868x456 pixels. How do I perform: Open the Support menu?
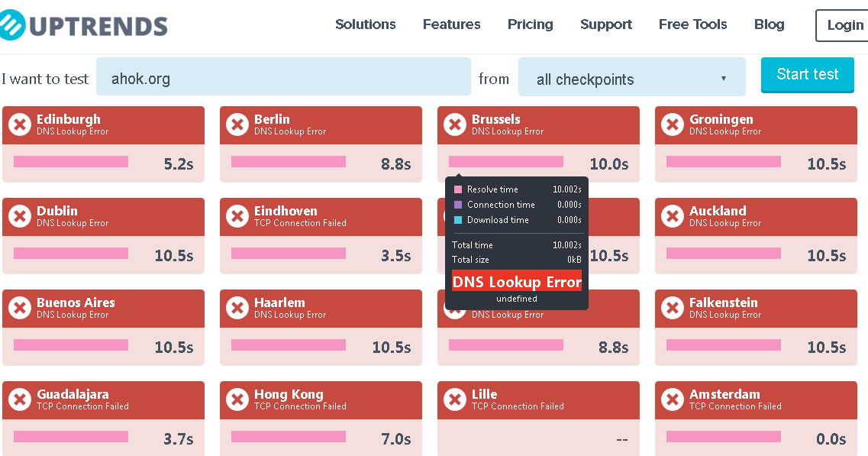(x=605, y=24)
